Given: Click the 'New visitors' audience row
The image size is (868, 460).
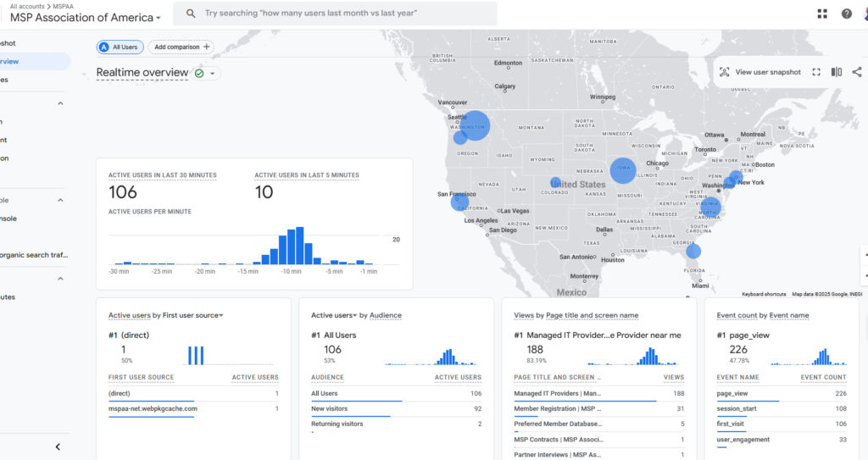Looking at the screenshot, I should point(396,409).
